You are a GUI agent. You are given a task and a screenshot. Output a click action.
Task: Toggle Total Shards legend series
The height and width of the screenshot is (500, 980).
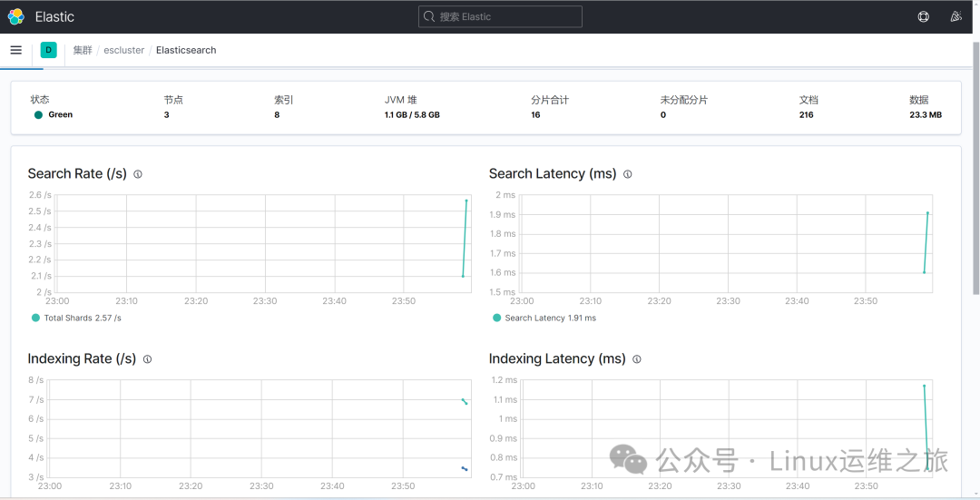point(76,319)
